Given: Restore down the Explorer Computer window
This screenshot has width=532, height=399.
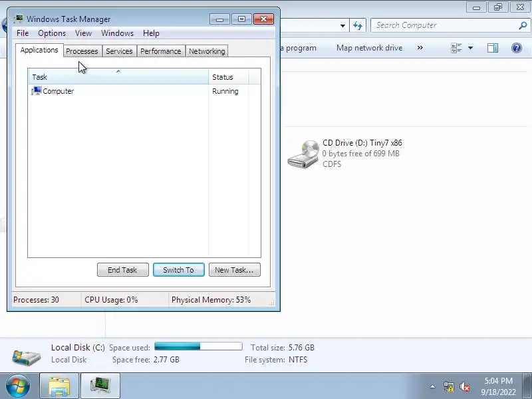Looking at the screenshot, I should point(497,7).
